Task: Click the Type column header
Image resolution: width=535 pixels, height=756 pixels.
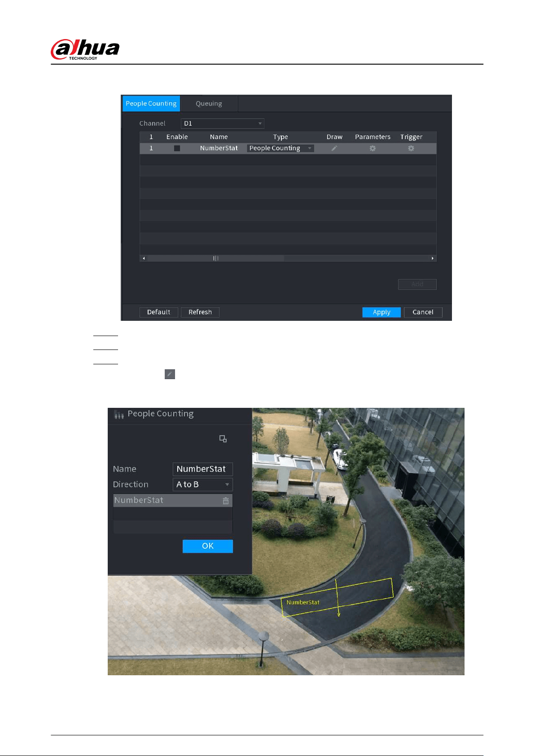Action: point(281,137)
